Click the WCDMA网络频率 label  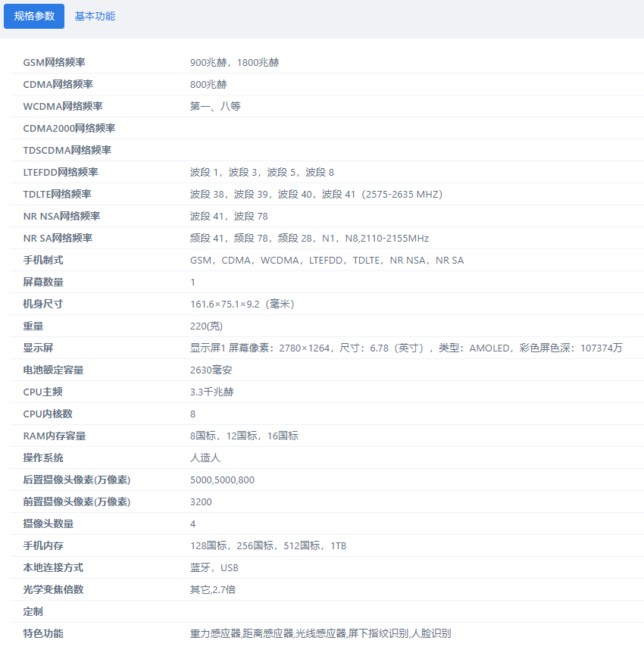pos(63,106)
